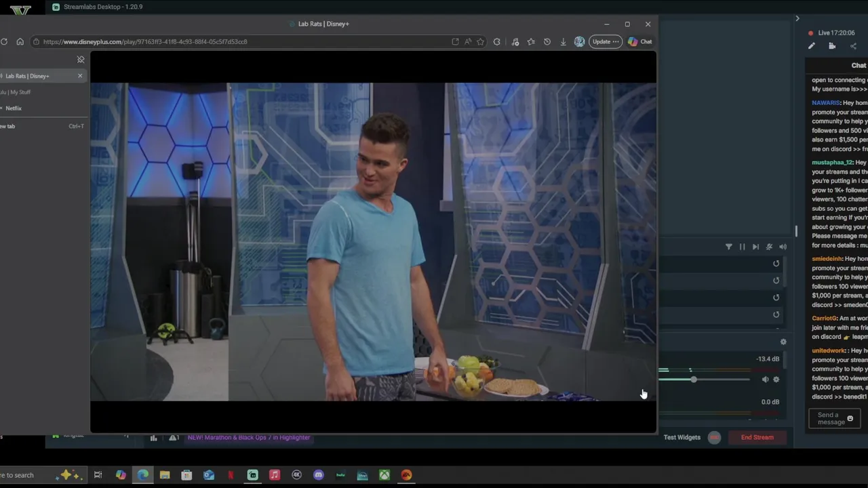This screenshot has height=488, width=868.
Task: Open performance stats bar chart icon
Action: pyautogui.click(x=154, y=437)
